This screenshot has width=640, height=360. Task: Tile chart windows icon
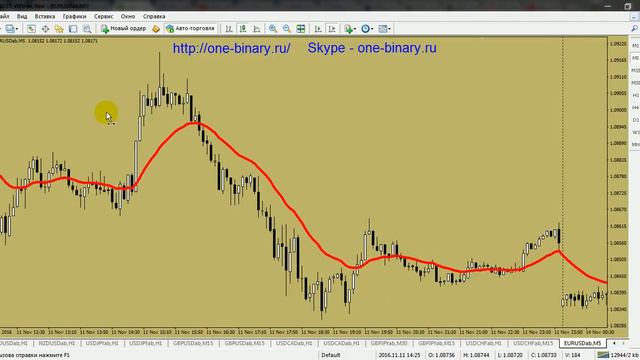301,29
